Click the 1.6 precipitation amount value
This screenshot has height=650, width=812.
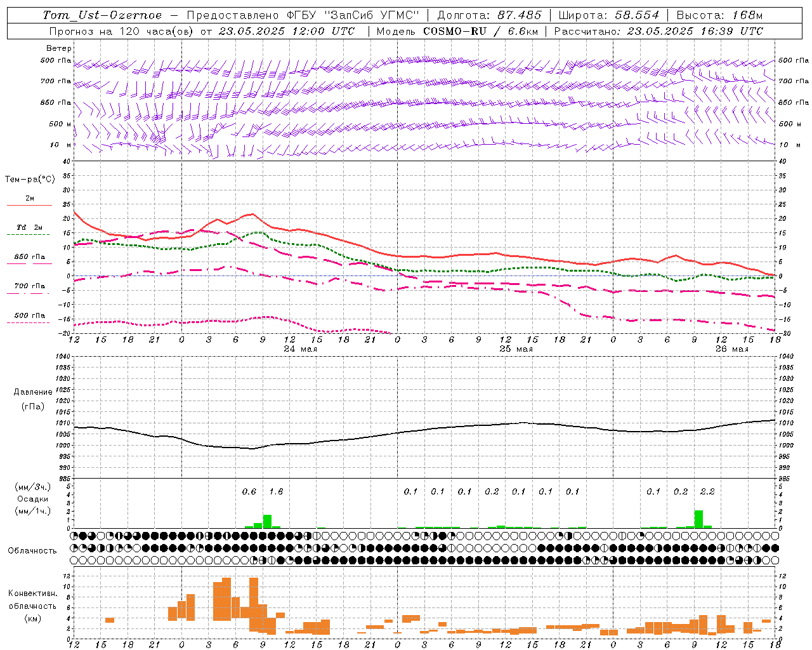[x=276, y=492]
